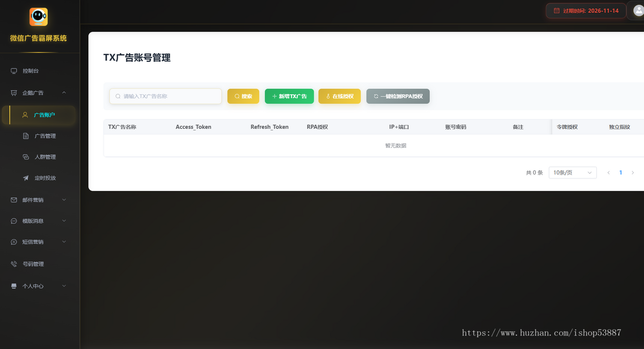Click the 人群管理 group icon

point(26,157)
